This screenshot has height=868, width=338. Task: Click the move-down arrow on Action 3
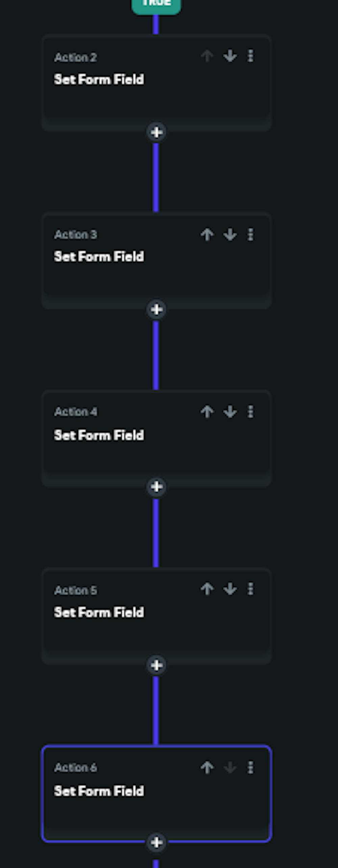230,233
